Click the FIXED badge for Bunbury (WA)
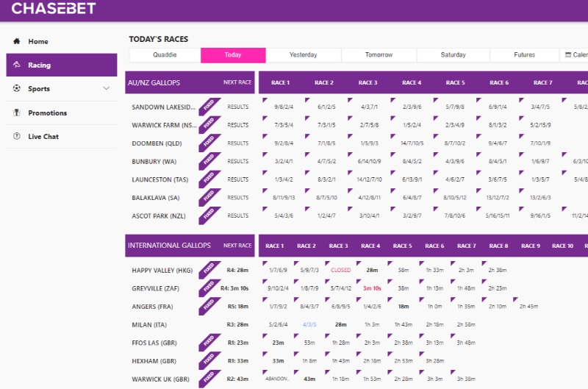588x389 pixels. (x=209, y=161)
